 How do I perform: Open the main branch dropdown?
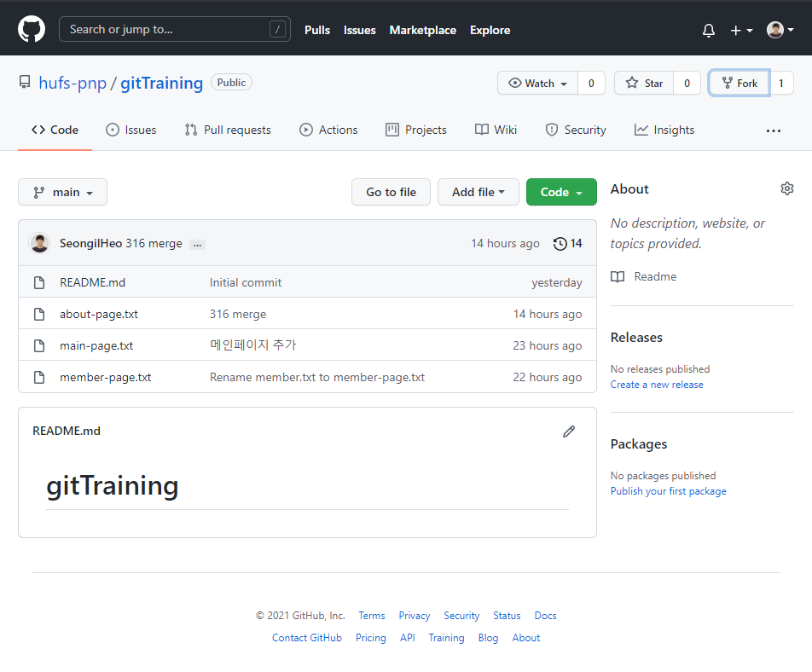click(62, 192)
